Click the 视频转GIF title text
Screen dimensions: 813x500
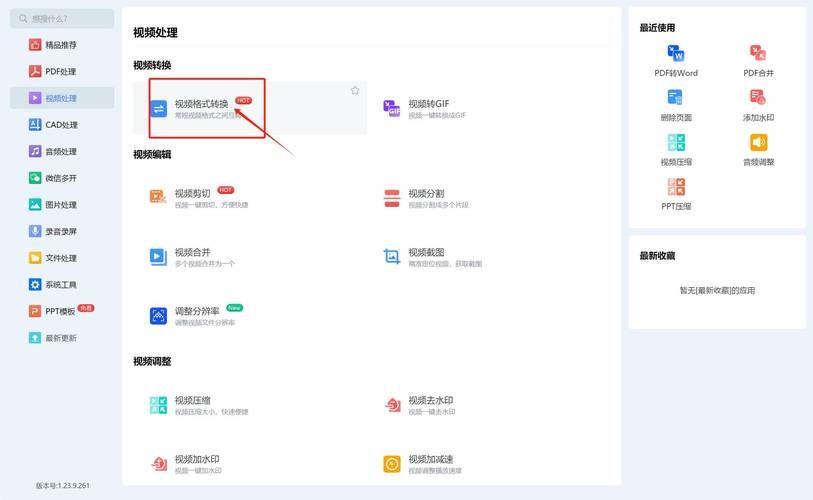tap(429, 104)
